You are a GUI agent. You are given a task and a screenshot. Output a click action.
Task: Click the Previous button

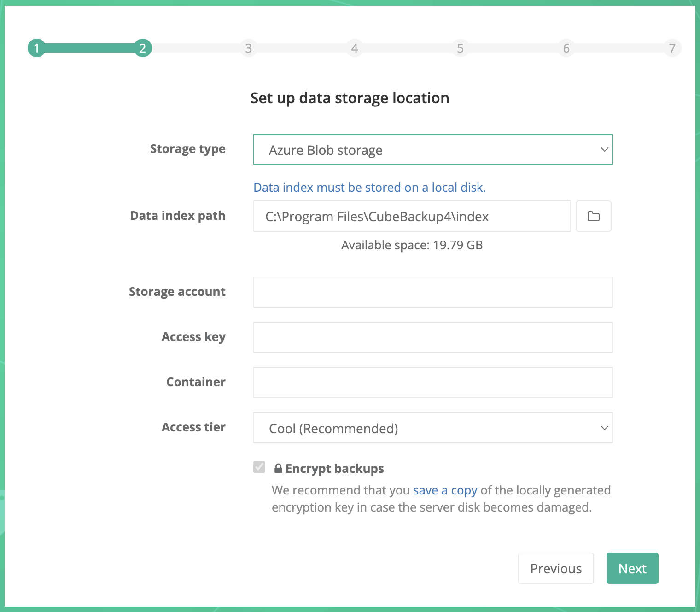coord(556,568)
